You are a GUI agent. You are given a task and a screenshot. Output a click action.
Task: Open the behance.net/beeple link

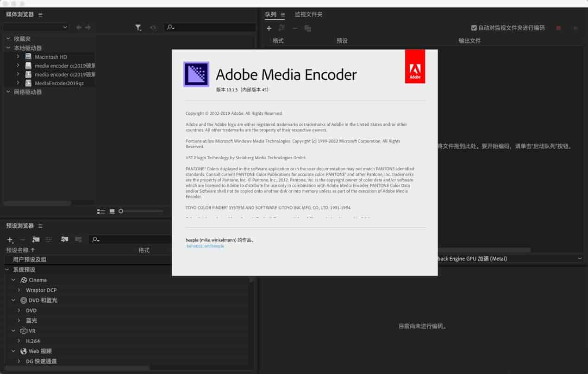coord(205,246)
